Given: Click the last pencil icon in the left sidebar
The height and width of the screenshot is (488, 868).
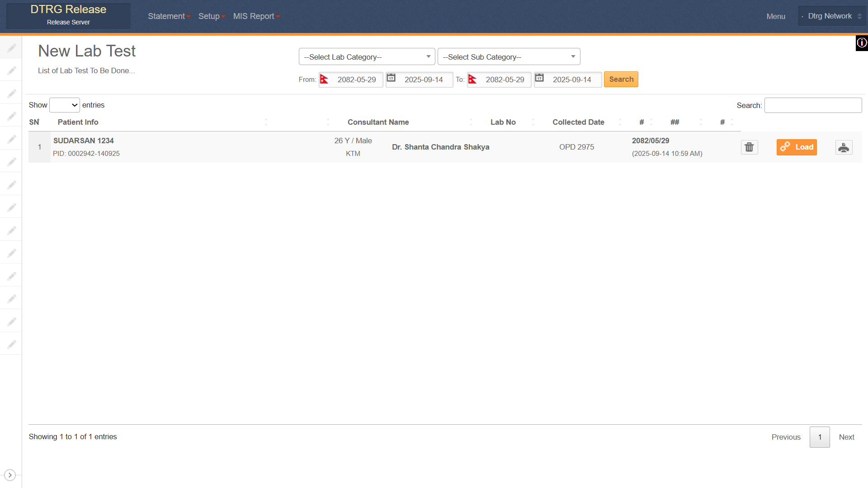Looking at the screenshot, I should pos(12,344).
